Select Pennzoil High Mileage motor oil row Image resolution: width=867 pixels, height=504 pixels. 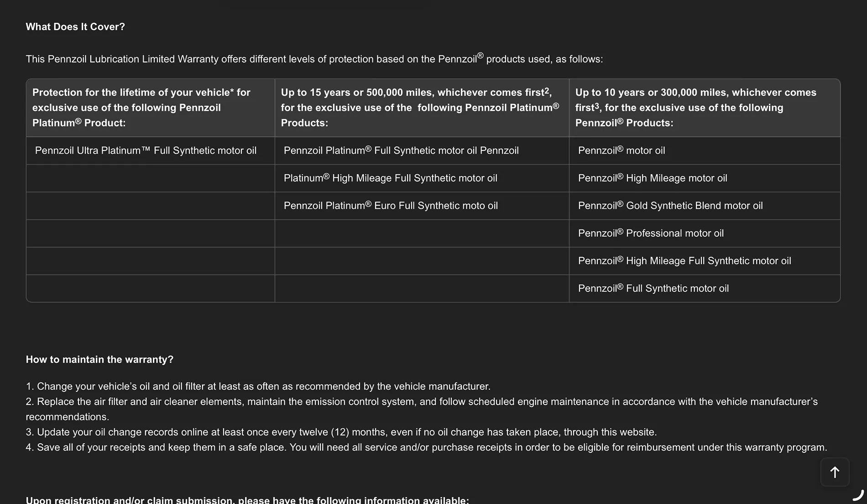point(705,178)
